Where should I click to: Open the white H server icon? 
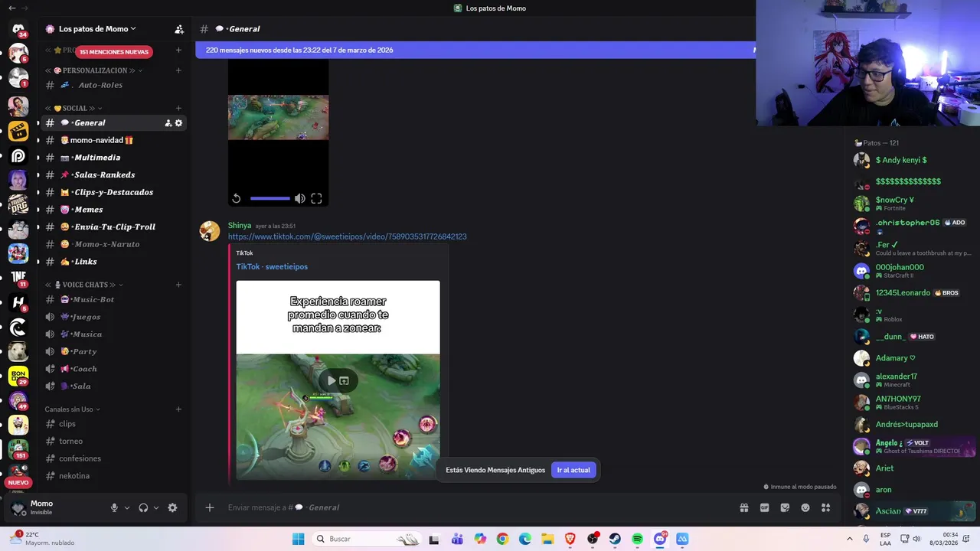point(18,302)
